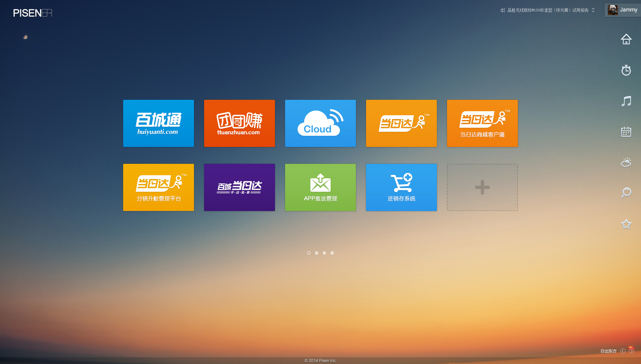Viewport: 641px width, 364px height.
Task: Open music via the note icon
Action: pos(626,101)
